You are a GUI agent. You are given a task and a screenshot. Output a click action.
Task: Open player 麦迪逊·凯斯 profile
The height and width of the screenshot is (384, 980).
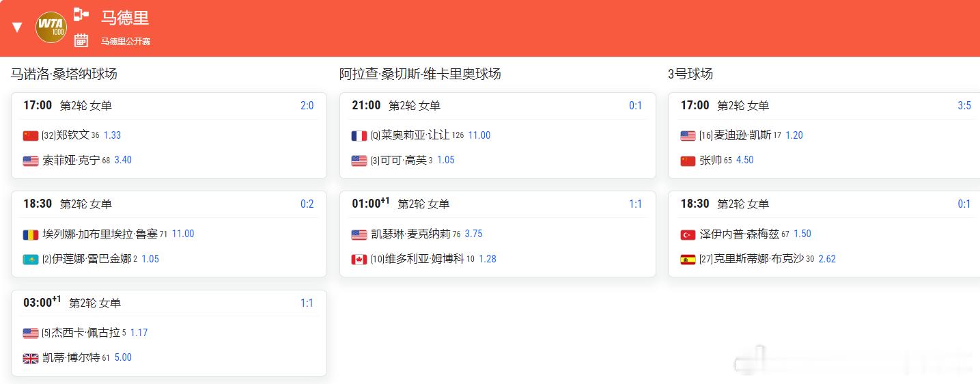743,135
